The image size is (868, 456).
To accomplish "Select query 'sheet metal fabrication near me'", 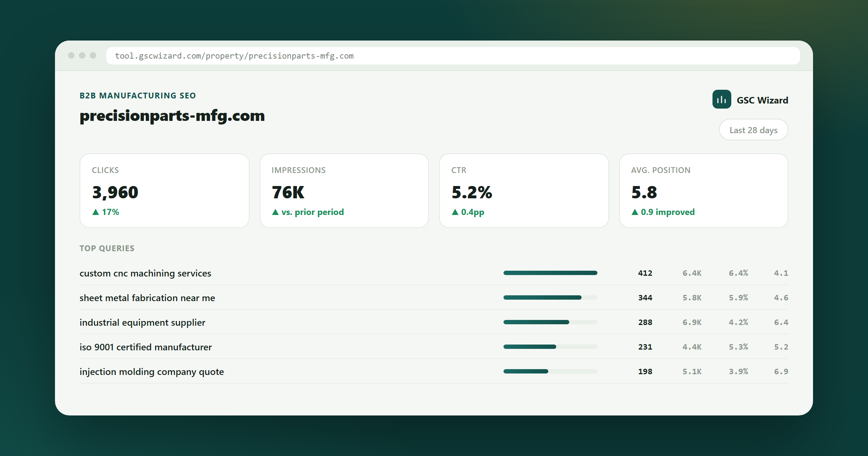I will click(147, 298).
